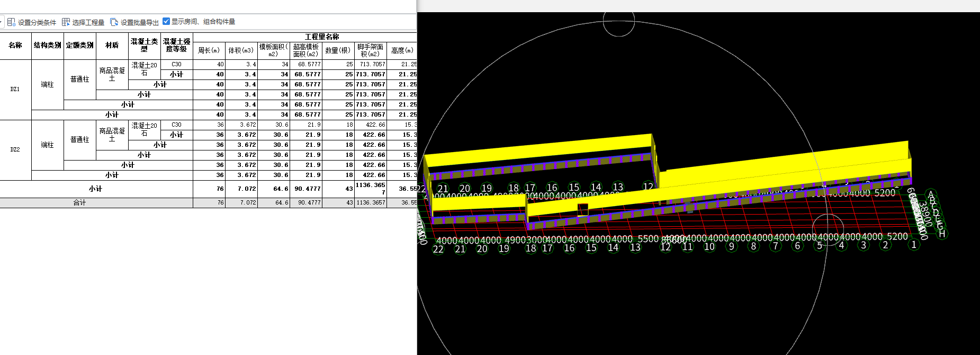Click the C30 cell in DZ2 group
The image size is (980, 355).
click(x=177, y=125)
